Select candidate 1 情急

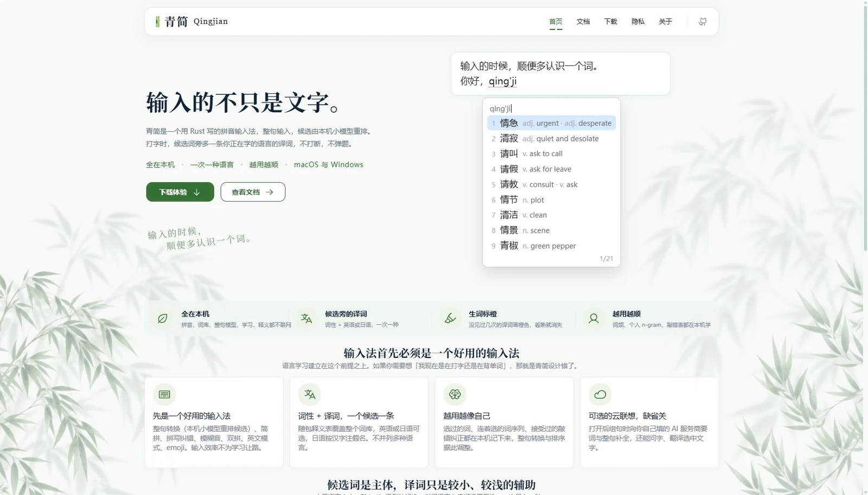pyautogui.click(x=551, y=123)
